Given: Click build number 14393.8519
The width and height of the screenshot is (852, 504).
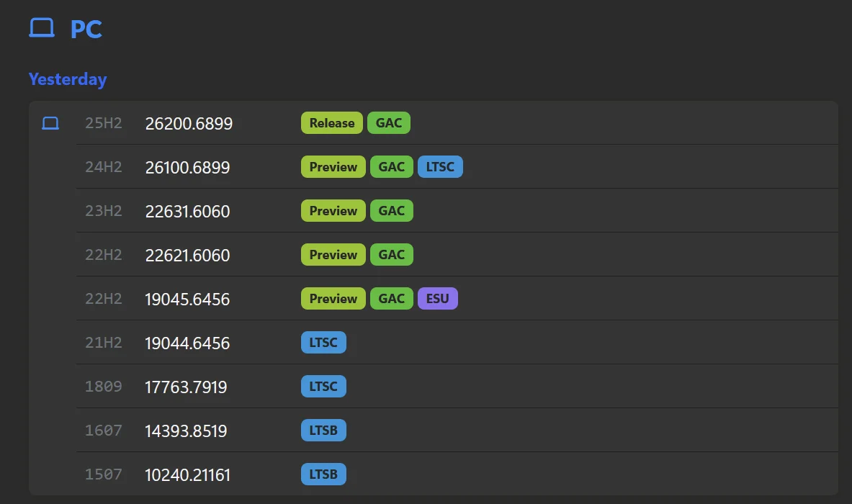Looking at the screenshot, I should [x=186, y=431].
